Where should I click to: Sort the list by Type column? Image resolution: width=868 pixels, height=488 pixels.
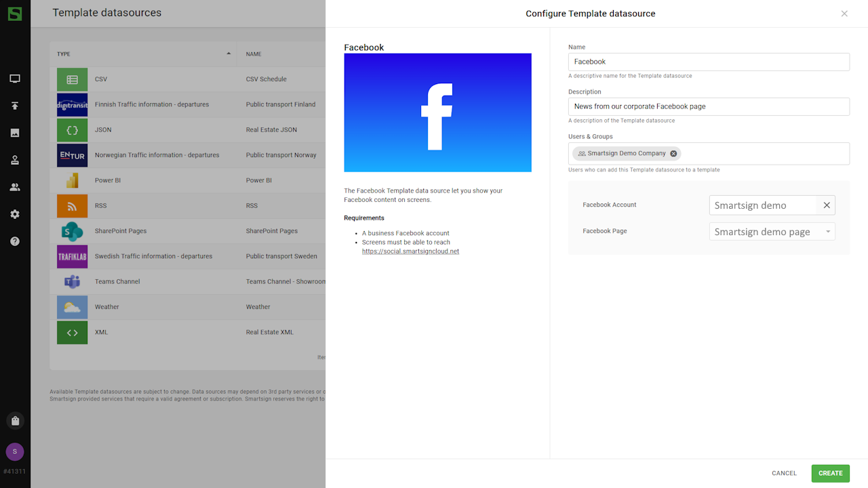coord(142,54)
